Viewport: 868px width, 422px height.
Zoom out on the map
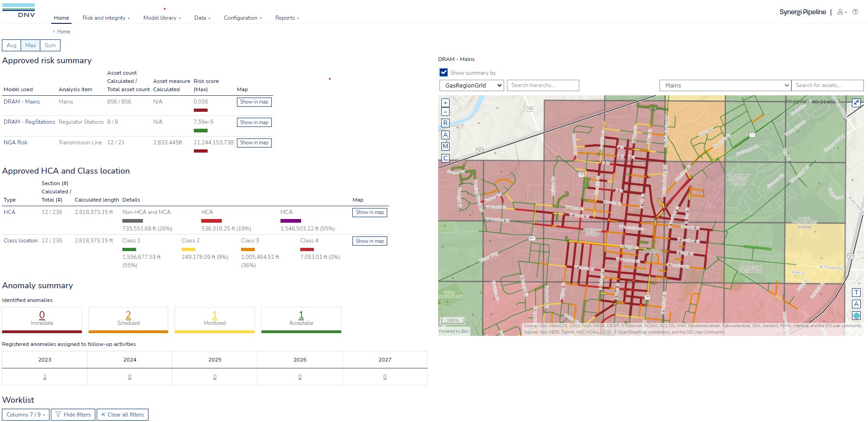tap(445, 111)
